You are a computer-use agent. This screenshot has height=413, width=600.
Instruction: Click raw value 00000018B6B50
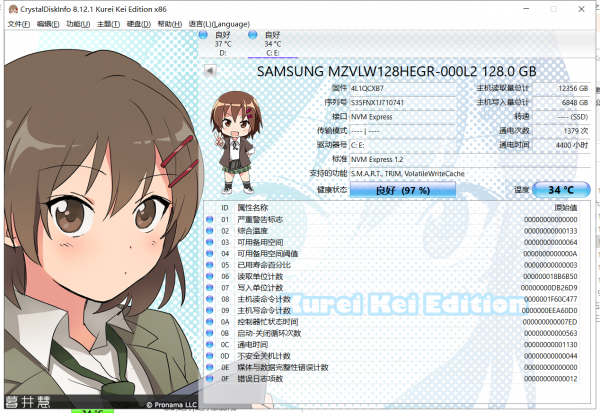551,276
